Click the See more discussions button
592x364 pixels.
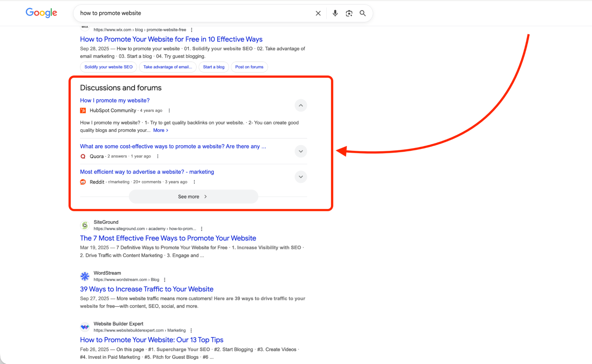(193, 196)
